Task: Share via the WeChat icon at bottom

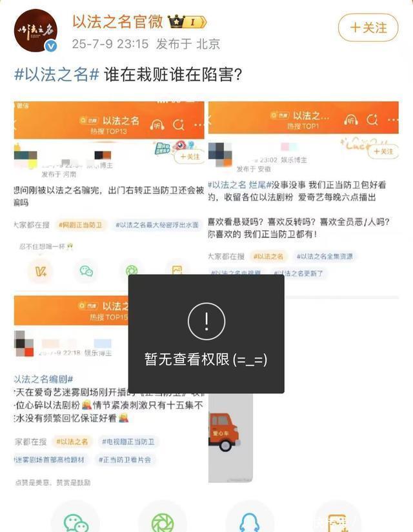Action: click(x=76, y=522)
